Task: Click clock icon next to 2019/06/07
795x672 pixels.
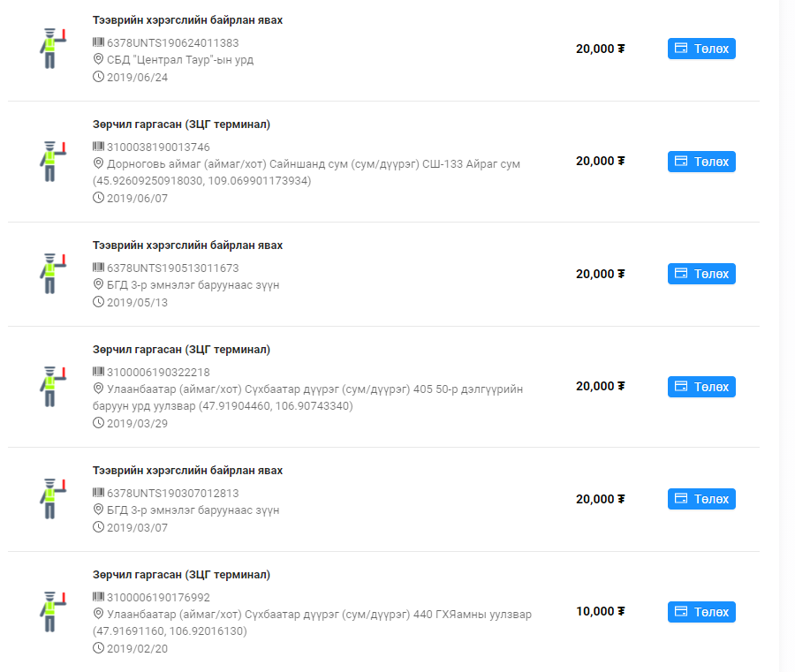Action: coord(98,198)
